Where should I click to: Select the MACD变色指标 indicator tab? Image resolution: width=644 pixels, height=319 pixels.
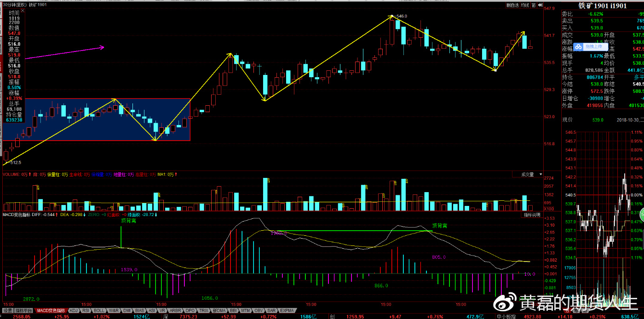click(x=51, y=310)
